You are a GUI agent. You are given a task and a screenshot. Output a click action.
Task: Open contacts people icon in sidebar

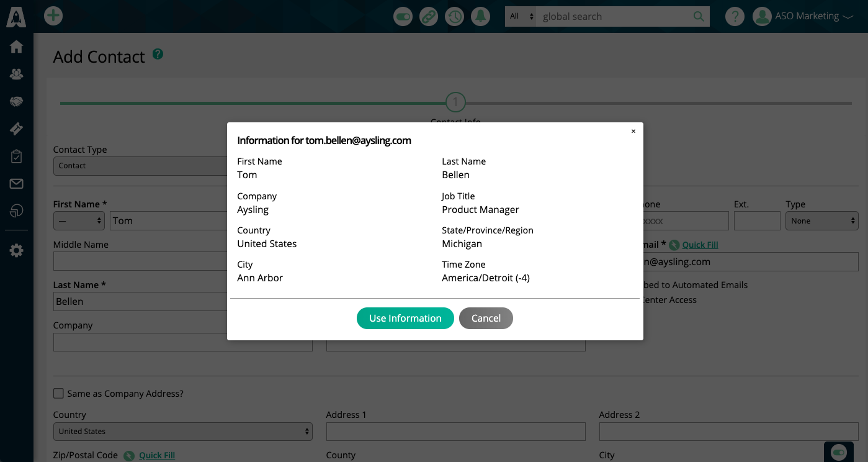17,74
